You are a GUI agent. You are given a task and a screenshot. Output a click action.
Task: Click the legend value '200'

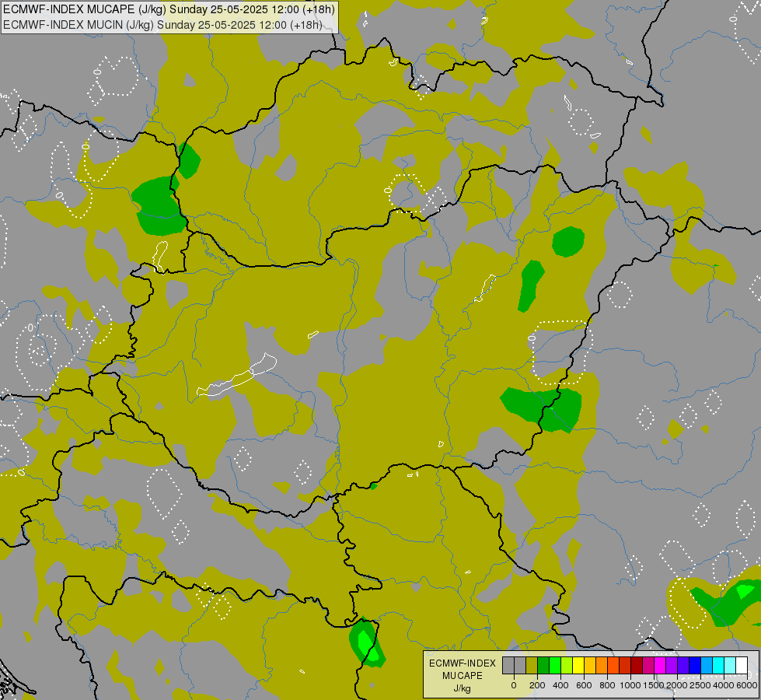537,685
